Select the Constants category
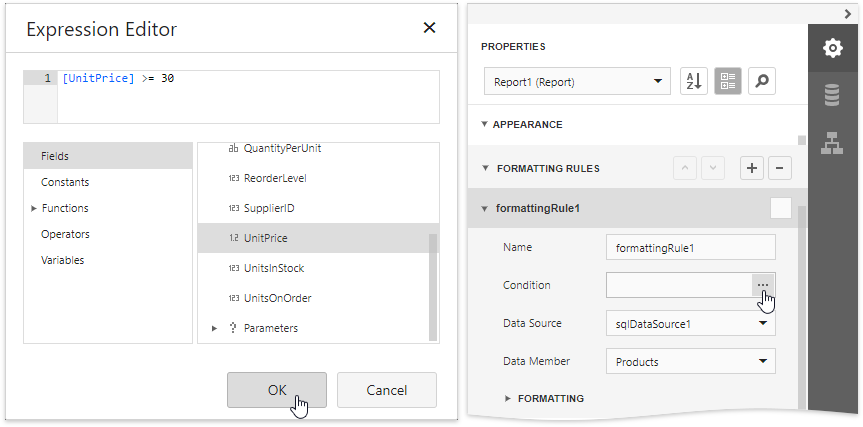The height and width of the screenshot is (427, 863). click(65, 182)
